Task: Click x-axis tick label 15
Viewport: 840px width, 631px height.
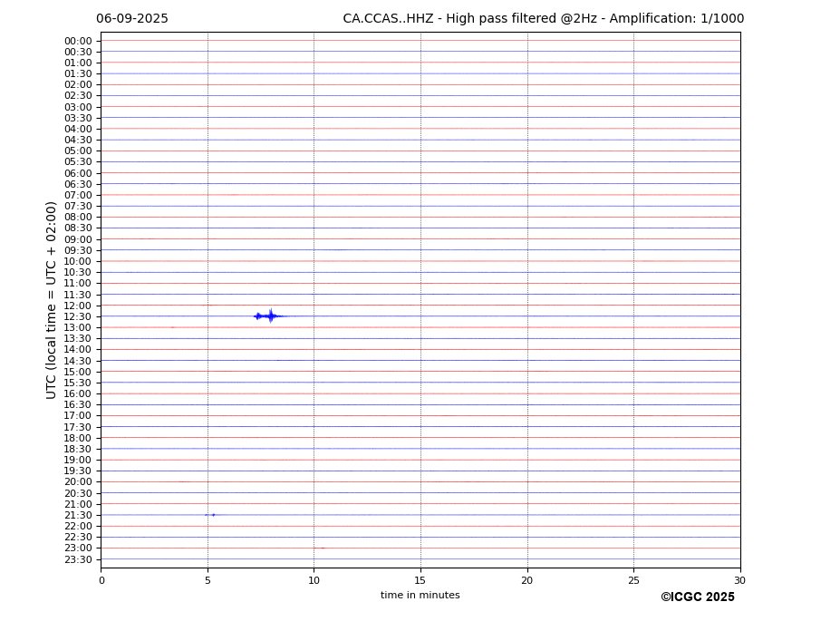Action: (x=420, y=580)
